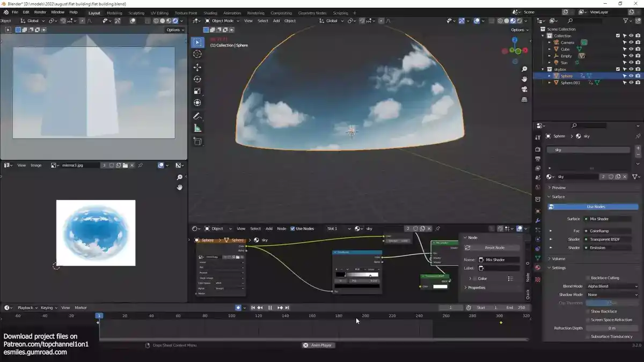
Task: Click the Reset Node button
Action: (492, 248)
